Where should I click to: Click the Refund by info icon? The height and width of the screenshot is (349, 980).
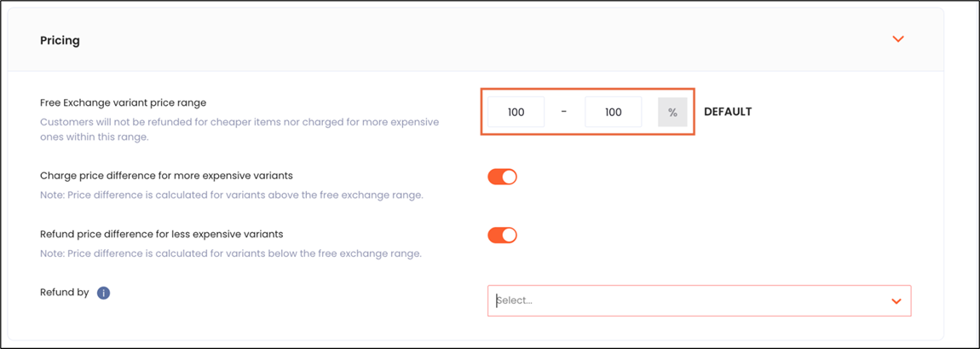(103, 293)
